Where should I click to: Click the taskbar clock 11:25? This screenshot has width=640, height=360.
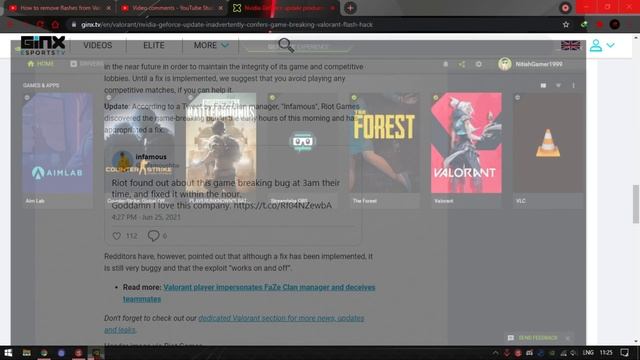pyautogui.click(x=606, y=353)
